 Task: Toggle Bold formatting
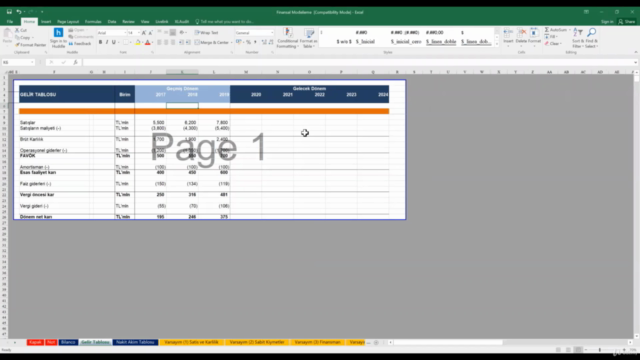(100, 42)
